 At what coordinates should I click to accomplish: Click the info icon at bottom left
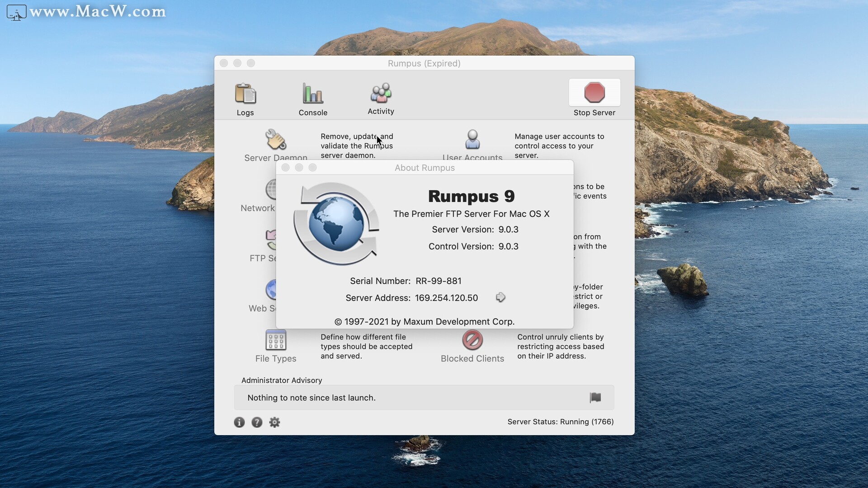(x=239, y=422)
